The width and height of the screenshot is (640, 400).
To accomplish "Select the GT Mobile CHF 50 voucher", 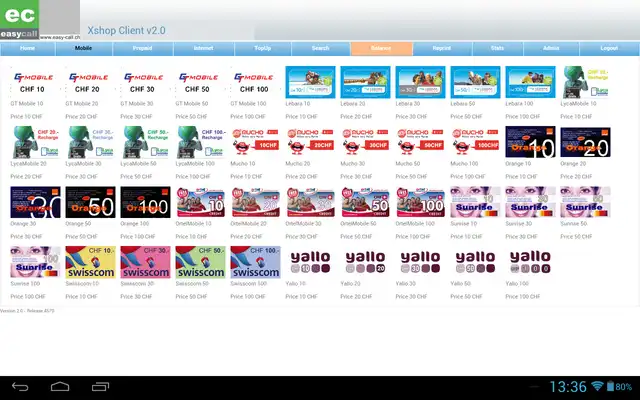I will pos(200,82).
